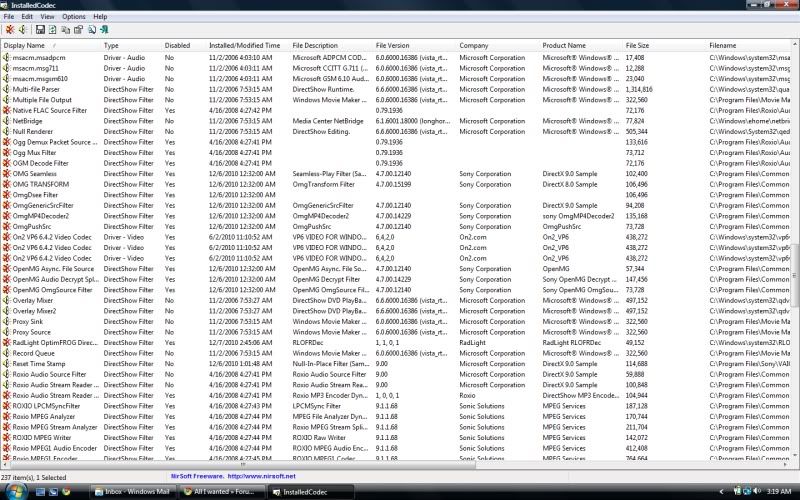
Task: Select the OMG Seamless filter row
Action: [x=396, y=174]
